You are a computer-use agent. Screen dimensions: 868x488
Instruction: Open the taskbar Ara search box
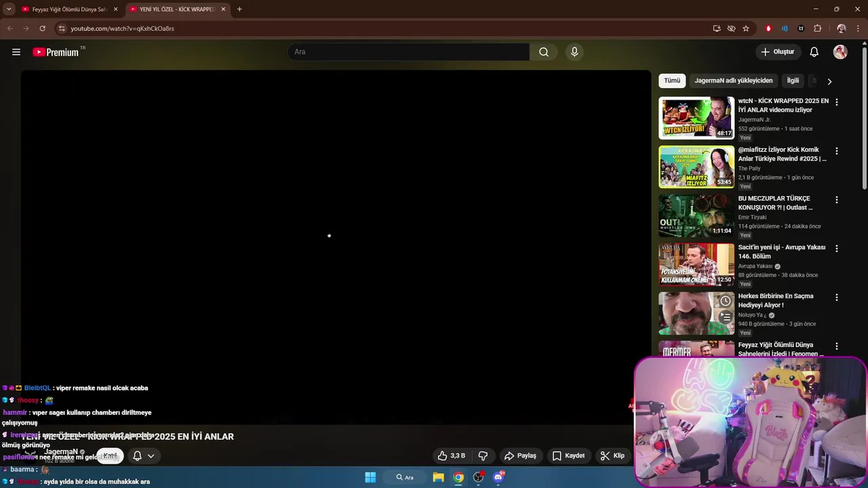[405, 477]
